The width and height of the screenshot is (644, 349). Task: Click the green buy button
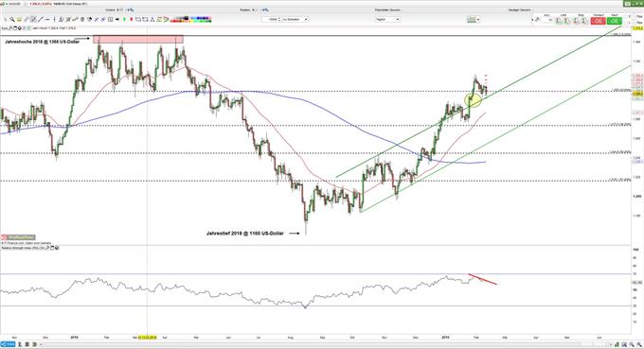pyautogui.click(x=615, y=21)
